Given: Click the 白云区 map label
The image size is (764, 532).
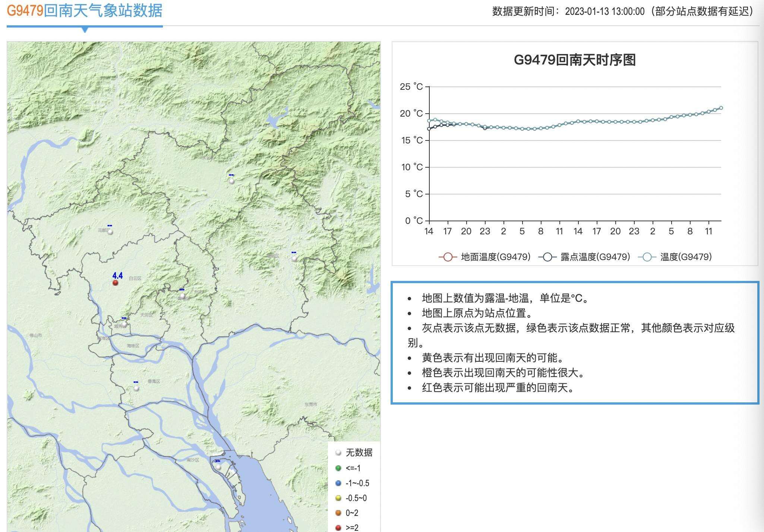Looking at the screenshot, I should 135,278.
